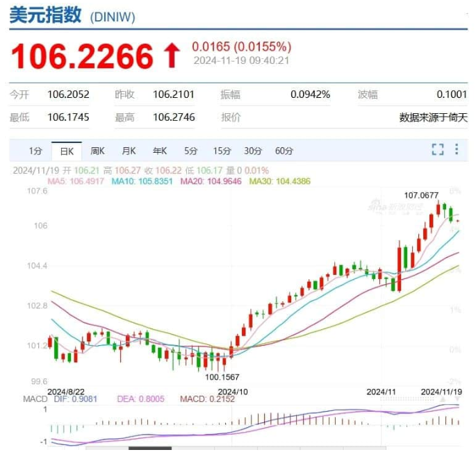Show the 月K monthly chart
The width and height of the screenshot is (476, 459).
[x=129, y=151]
